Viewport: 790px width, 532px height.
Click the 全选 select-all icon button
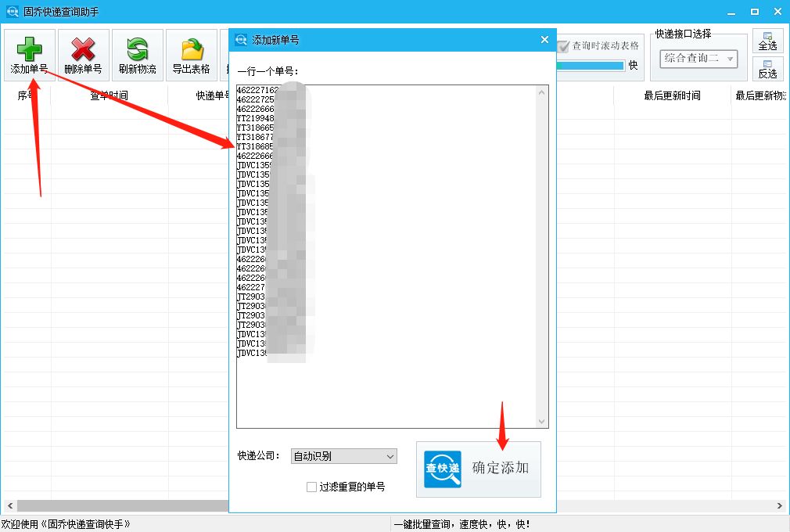(768, 41)
